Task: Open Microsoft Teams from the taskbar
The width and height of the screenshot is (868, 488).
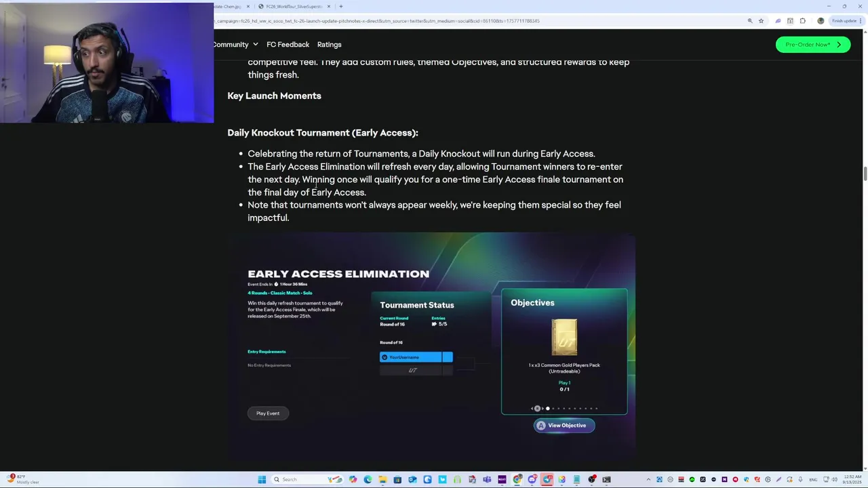Action: pyautogui.click(x=487, y=479)
